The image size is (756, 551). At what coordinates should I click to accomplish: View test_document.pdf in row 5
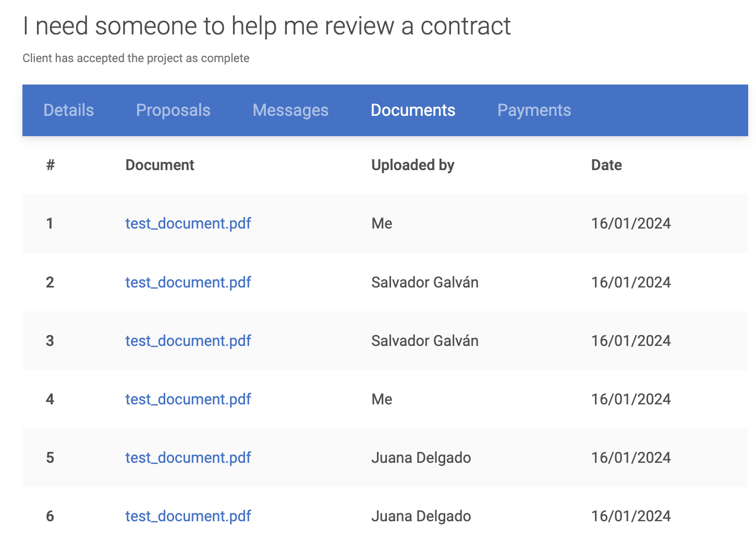[x=188, y=458]
